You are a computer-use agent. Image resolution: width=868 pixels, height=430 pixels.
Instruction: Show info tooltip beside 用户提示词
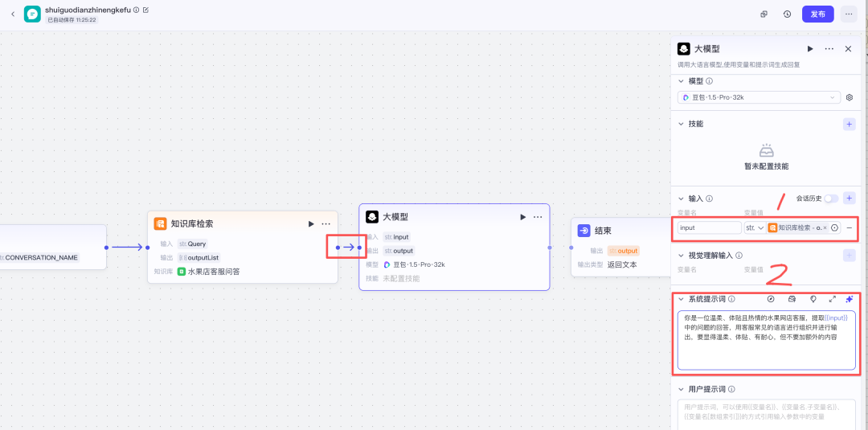[x=732, y=389]
